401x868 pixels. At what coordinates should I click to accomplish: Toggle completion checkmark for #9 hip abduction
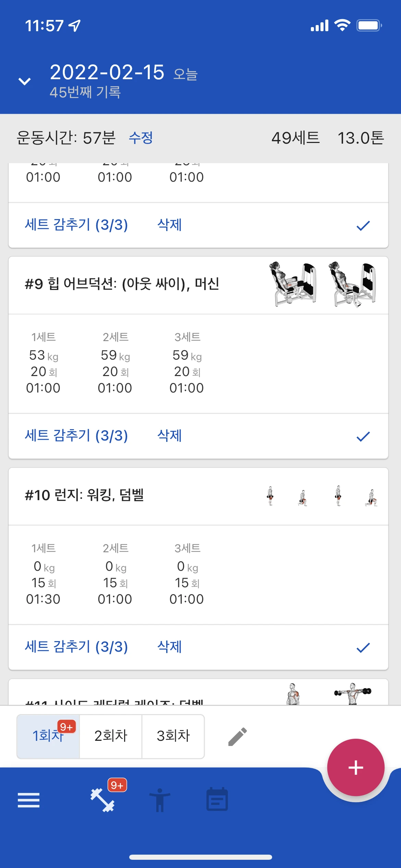[x=363, y=436]
